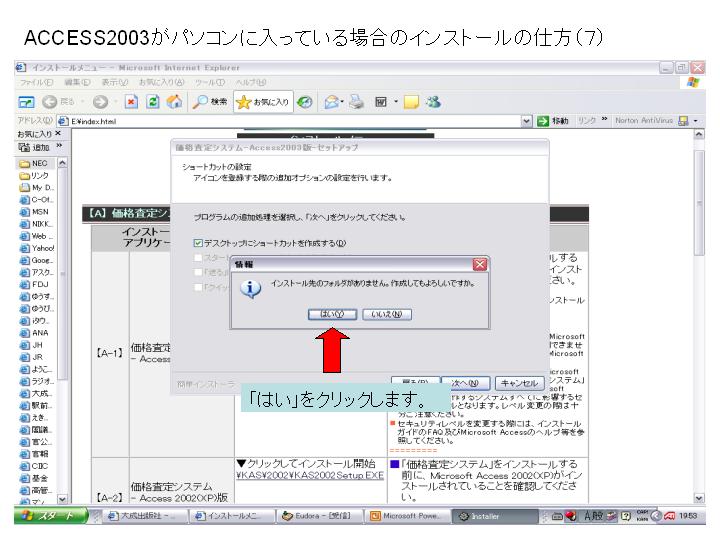
Task: Click the IME 般 mode indicator in tray
Action: 598,516
